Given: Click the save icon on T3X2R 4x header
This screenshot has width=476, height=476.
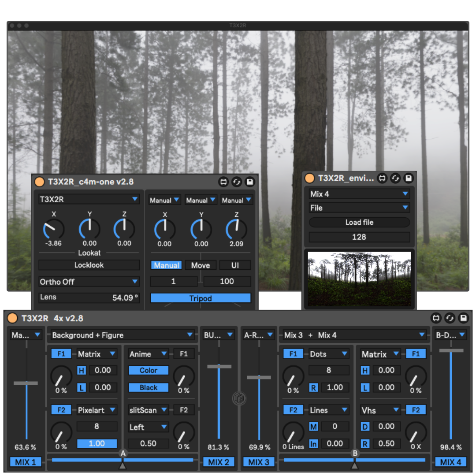Looking at the screenshot, I should (x=463, y=318).
